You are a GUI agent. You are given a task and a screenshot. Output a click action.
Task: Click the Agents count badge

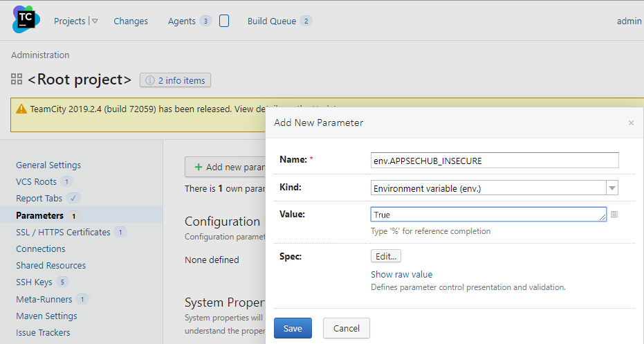(205, 21)
